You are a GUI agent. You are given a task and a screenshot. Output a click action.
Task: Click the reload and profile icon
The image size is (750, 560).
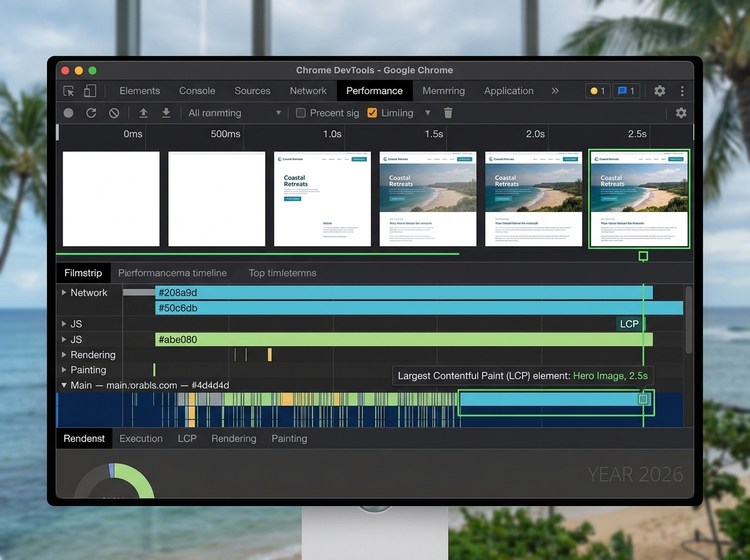tap(91, 113)
